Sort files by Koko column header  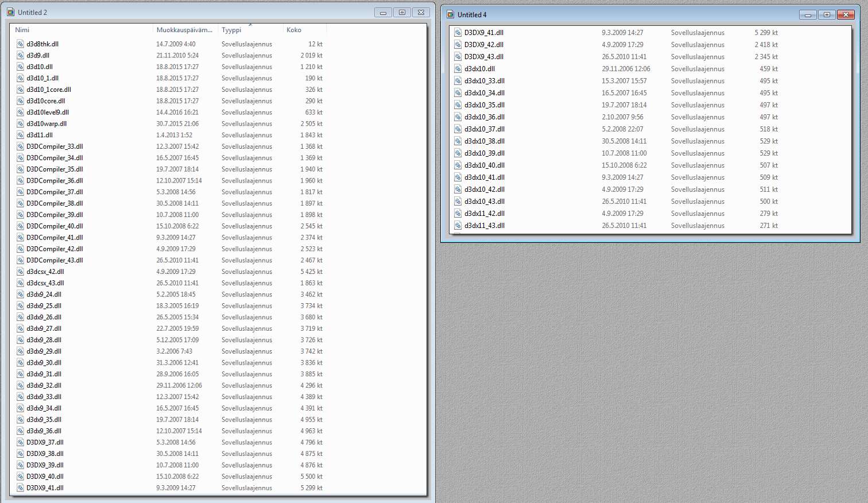click(294, 30)
